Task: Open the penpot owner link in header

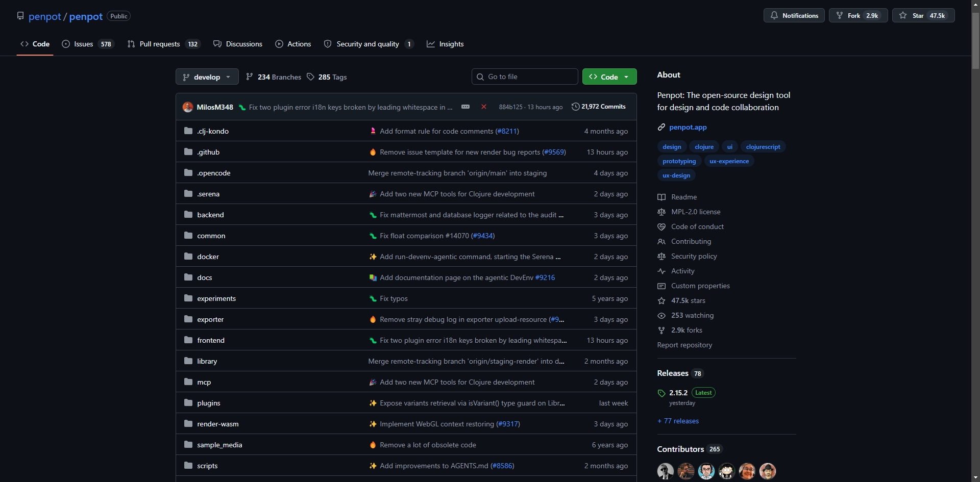Action: coord(45,16)
